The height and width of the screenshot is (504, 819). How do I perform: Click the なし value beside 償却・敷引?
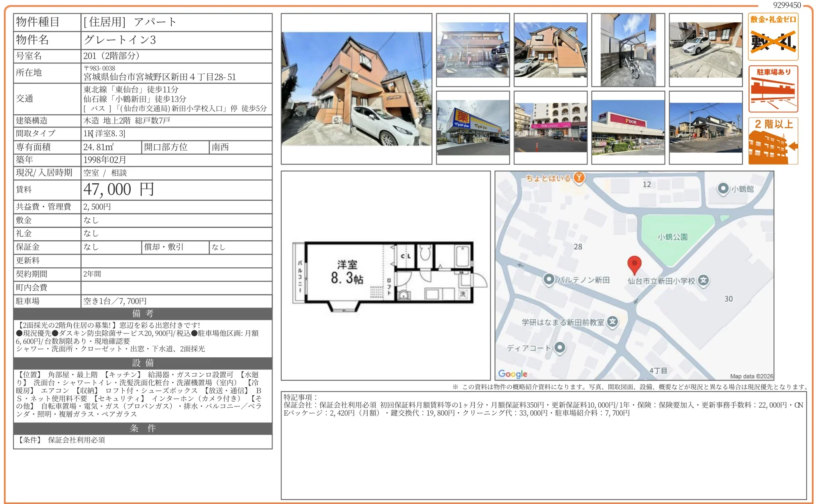tap(218, 247)
